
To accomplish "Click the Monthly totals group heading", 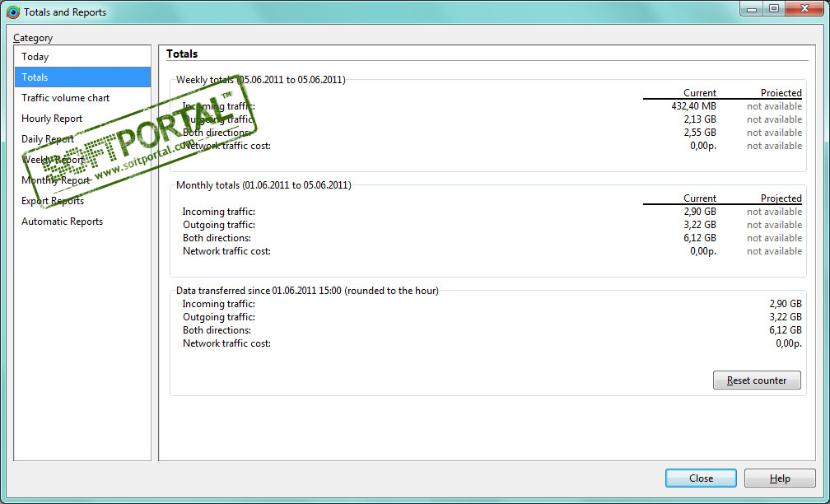I will (x=263, y=185).
